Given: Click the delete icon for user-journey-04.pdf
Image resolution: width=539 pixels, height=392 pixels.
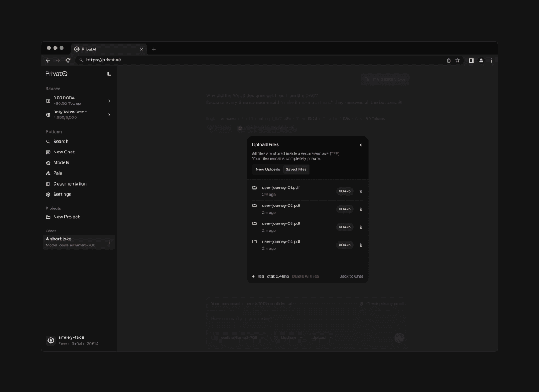Looking at the screenshot, I should coord(360,245).
